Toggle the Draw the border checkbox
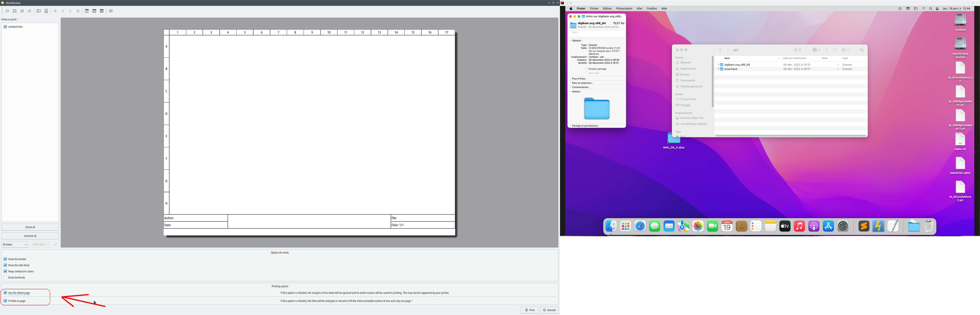Image resolution: width=980 pixels, height=315 pixels. 5,259
